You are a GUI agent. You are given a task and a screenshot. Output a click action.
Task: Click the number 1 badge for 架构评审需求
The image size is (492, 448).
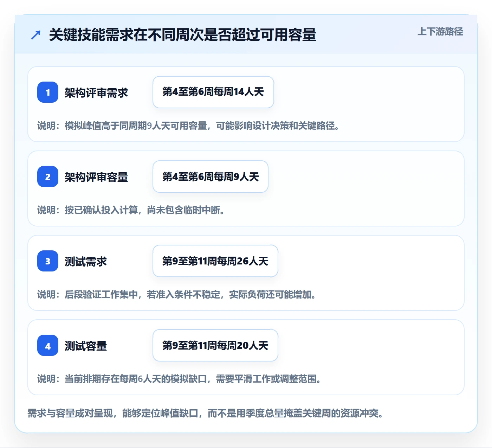48,92
